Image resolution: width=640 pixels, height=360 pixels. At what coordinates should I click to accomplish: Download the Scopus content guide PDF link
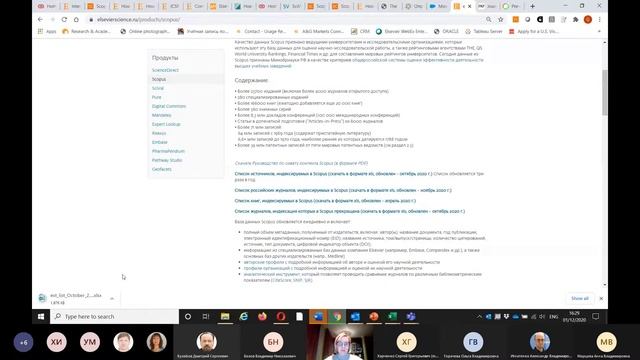[301, 163]
